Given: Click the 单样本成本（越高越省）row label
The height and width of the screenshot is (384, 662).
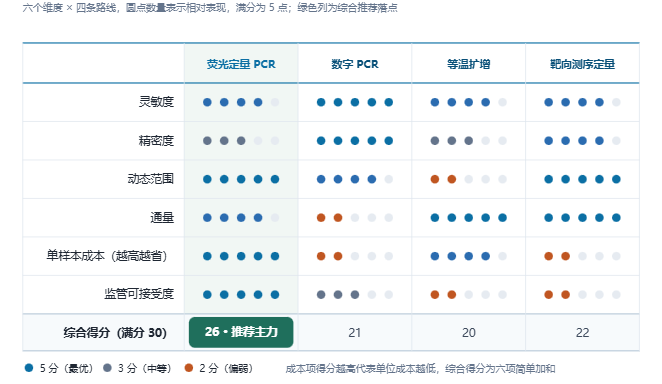Looking at the screenshot, I should (107, 256).
